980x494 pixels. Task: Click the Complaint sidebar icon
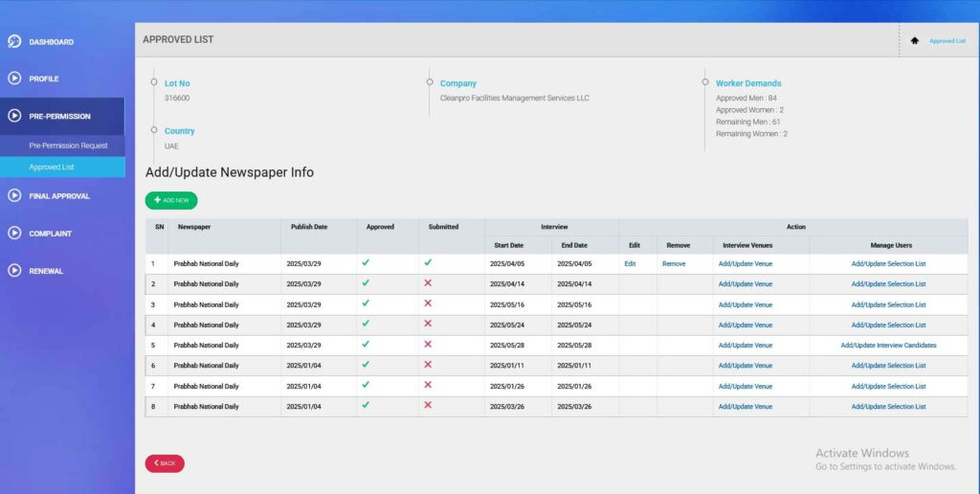click(14, 233)
